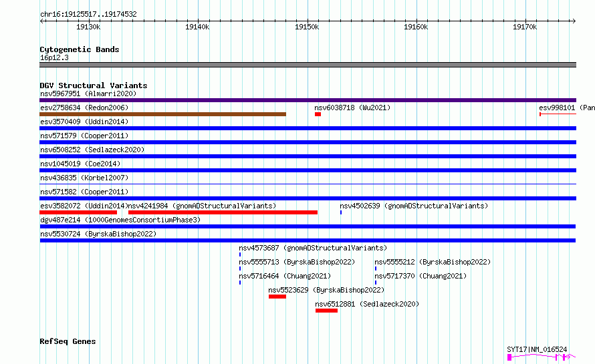Select the blue esv3570409 variant bar

(x=308, y=128)
